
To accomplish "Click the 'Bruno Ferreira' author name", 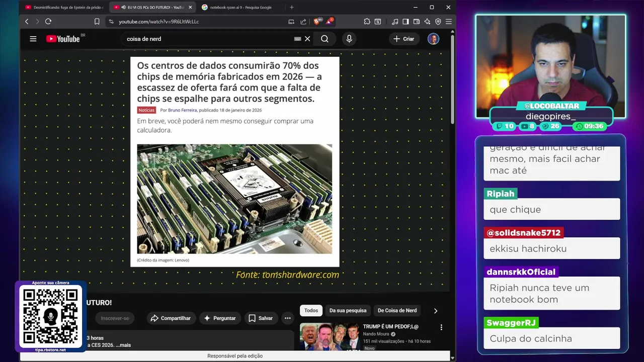I will (183, 110).
